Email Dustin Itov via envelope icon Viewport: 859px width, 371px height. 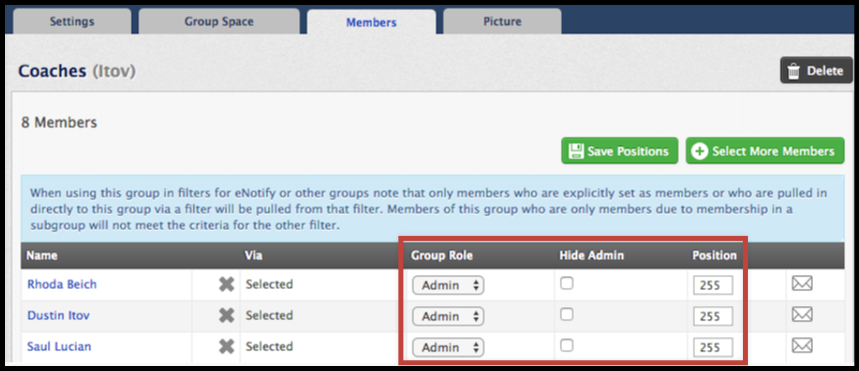tap(802, 315)
